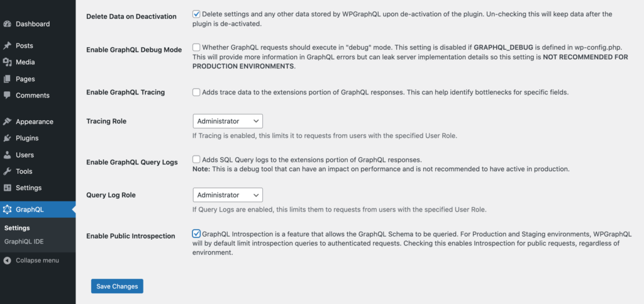
Task: Click the Appearance paintbrush icon
Action: 6,121
